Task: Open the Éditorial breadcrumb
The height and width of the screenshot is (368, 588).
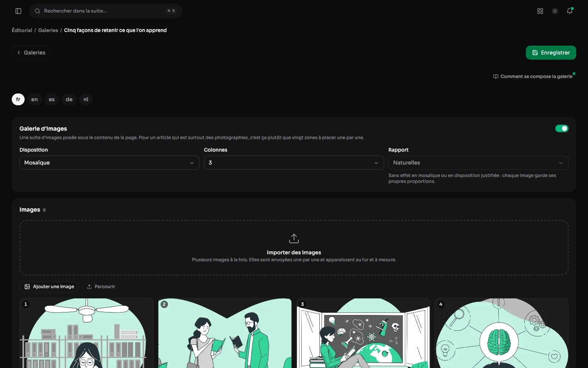Action: [22, 30]
